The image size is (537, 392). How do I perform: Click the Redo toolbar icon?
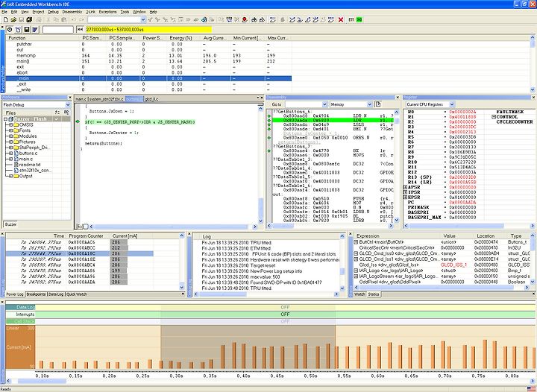point(81,20)
